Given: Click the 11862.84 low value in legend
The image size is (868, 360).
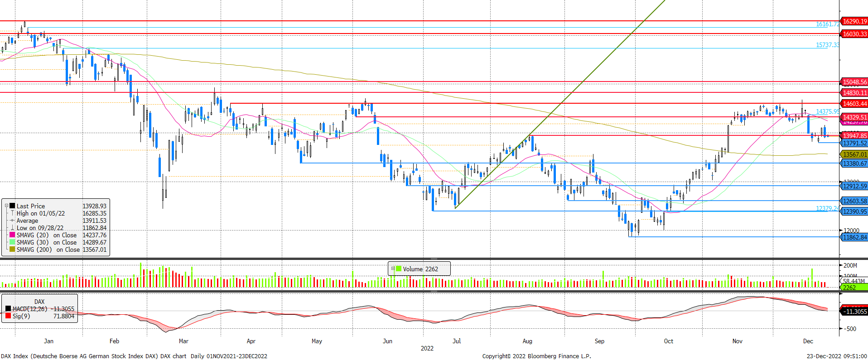Looking at the screenshot, I should (x=94, y=227).
